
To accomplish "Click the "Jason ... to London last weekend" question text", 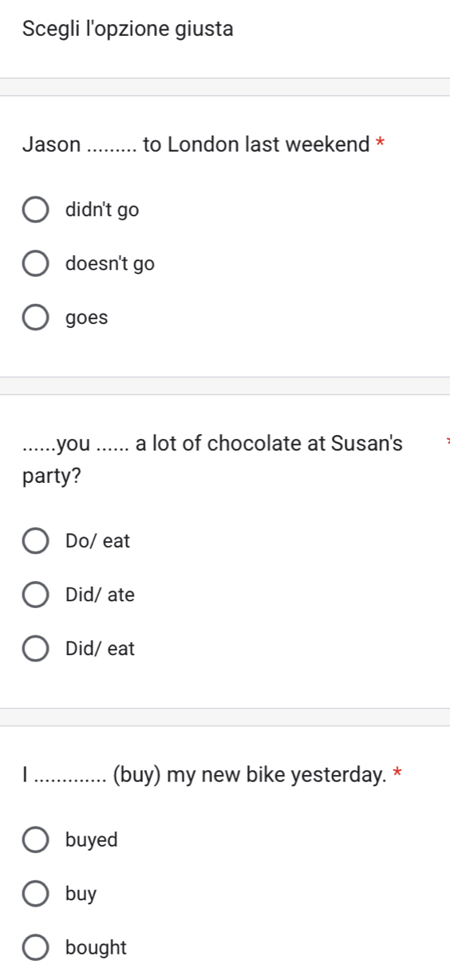I will coord(197,145).
